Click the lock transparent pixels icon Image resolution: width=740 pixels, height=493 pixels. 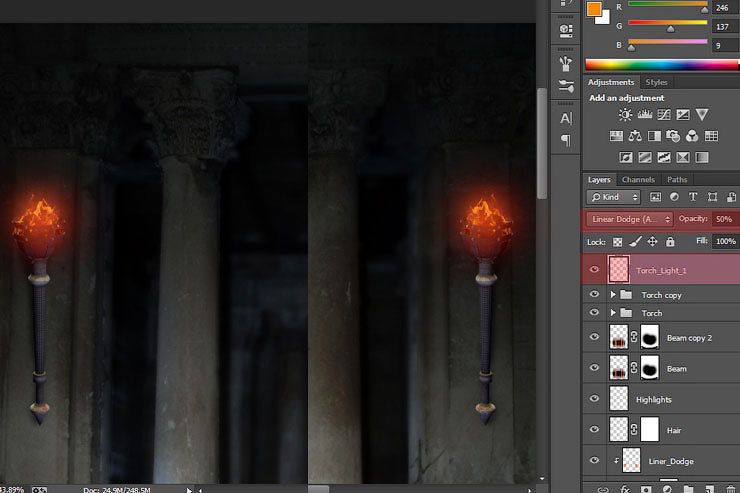618,242
